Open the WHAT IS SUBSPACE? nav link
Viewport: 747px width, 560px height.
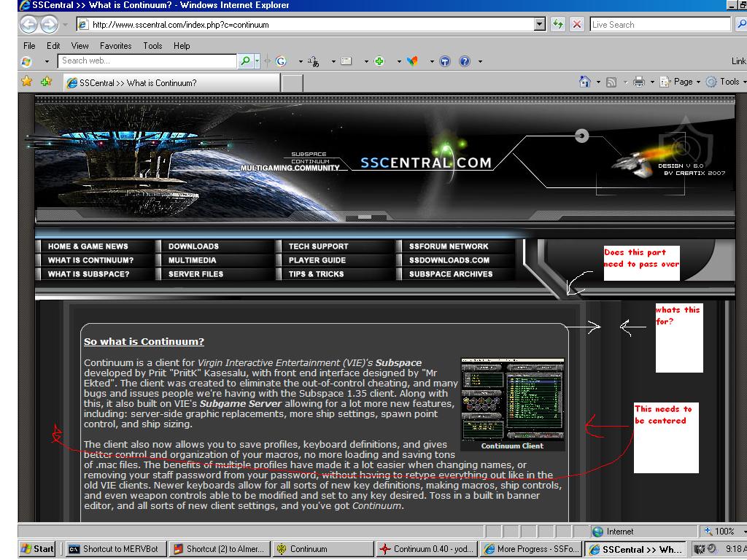(88, 274)
